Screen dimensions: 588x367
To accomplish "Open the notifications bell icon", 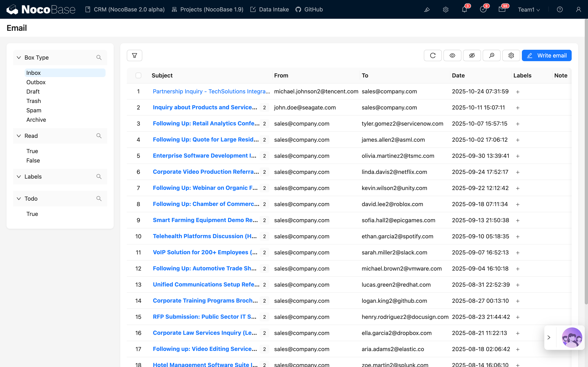I will click(464, 9).
